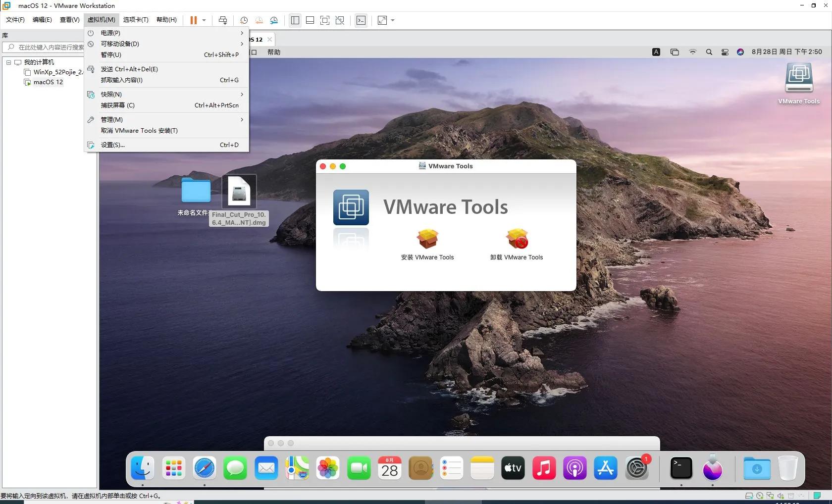Image resolution: width=832 pixels, height=504 pixels.
Task: Click Uninstall VMware Tools package icon
Action: coord(517,239)
